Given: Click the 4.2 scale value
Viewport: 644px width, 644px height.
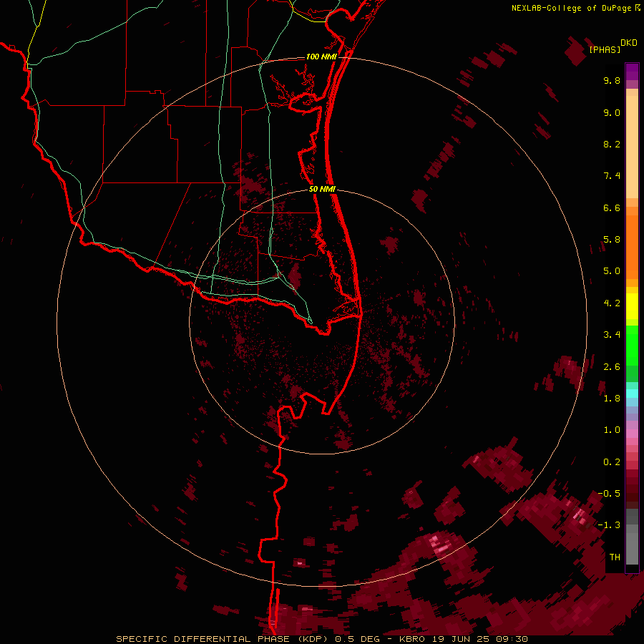Looking at the screenshot, I should (612, 303).
